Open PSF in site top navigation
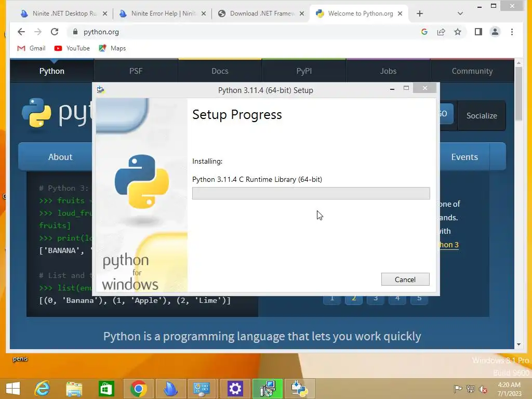The image size is (532, 399). tap(136, 71)
